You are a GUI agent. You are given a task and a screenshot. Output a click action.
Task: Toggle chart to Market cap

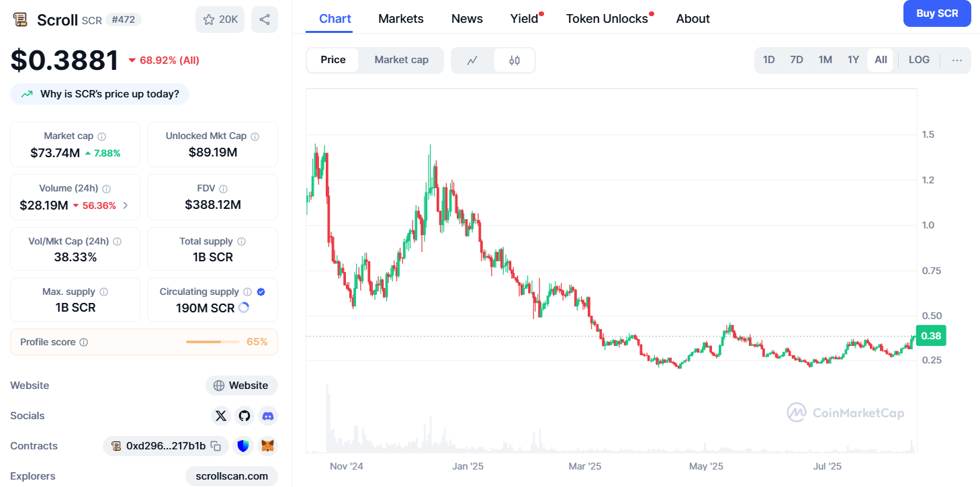click(x=401, y=60)
